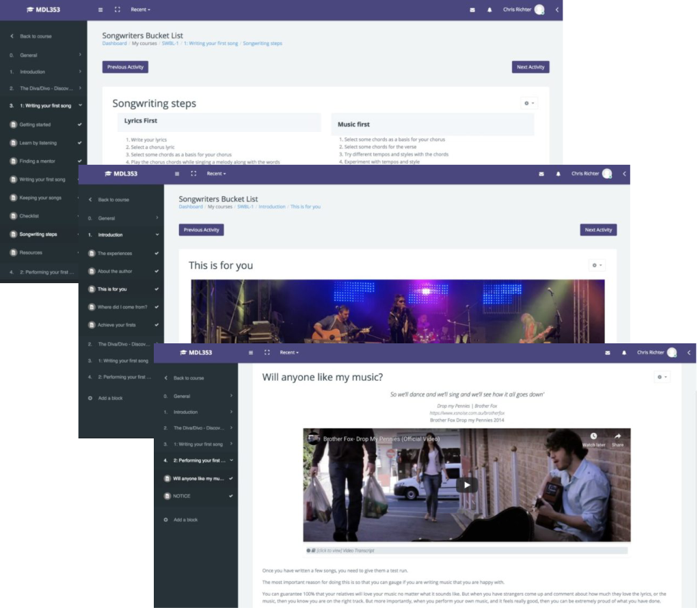Open messages envelope icon in Songwriting steps window

tap(472, 10)
